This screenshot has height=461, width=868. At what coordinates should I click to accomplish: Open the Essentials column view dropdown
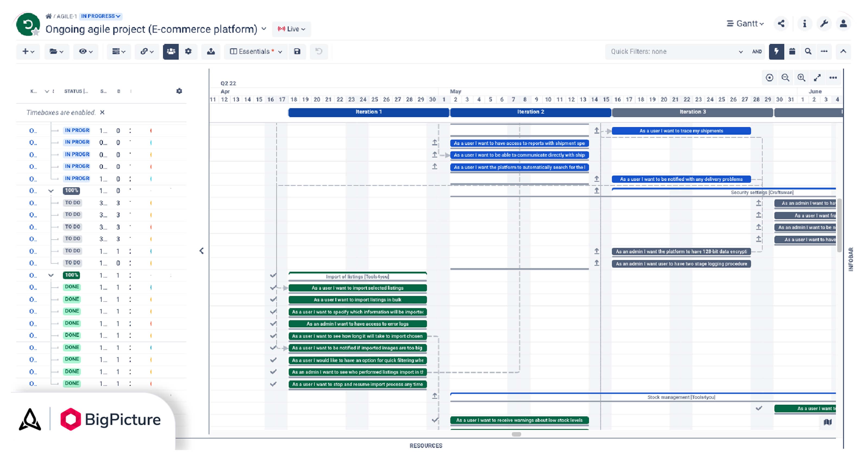256,51
